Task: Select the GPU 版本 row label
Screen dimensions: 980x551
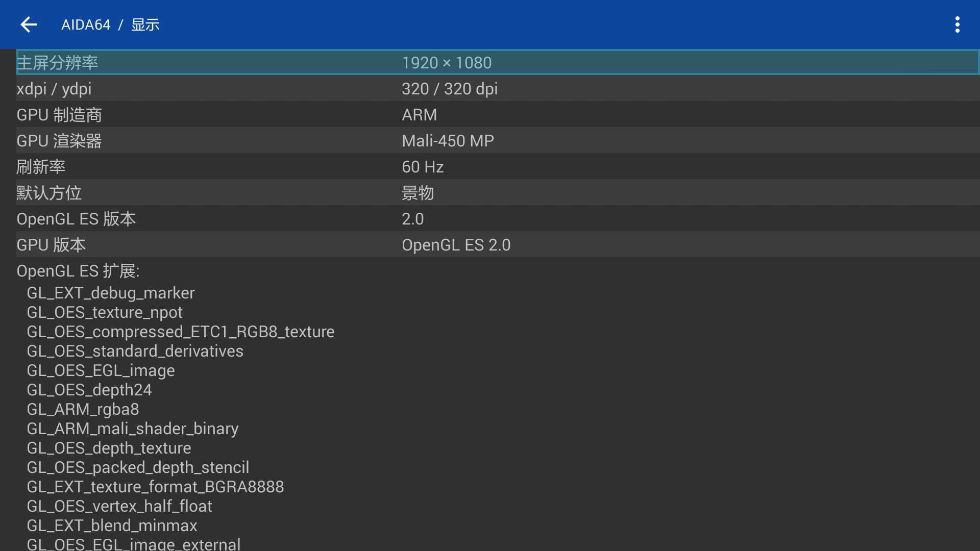Action: [51, 245]
